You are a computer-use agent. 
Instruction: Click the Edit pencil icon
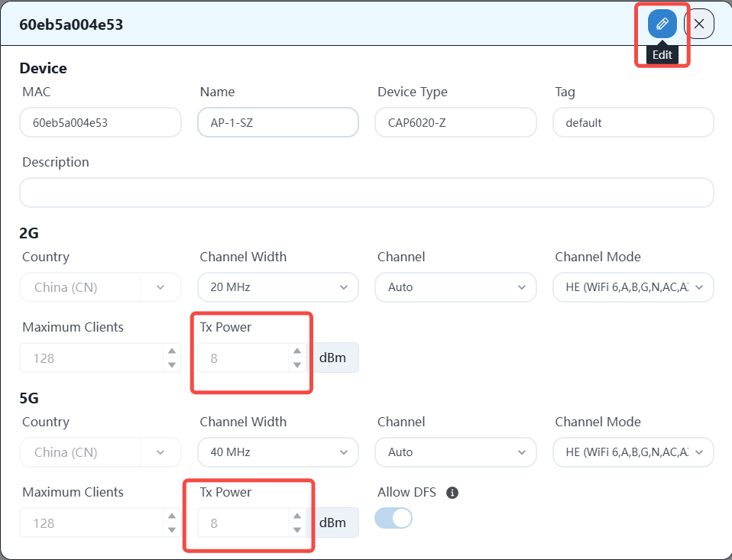point(662,24)
